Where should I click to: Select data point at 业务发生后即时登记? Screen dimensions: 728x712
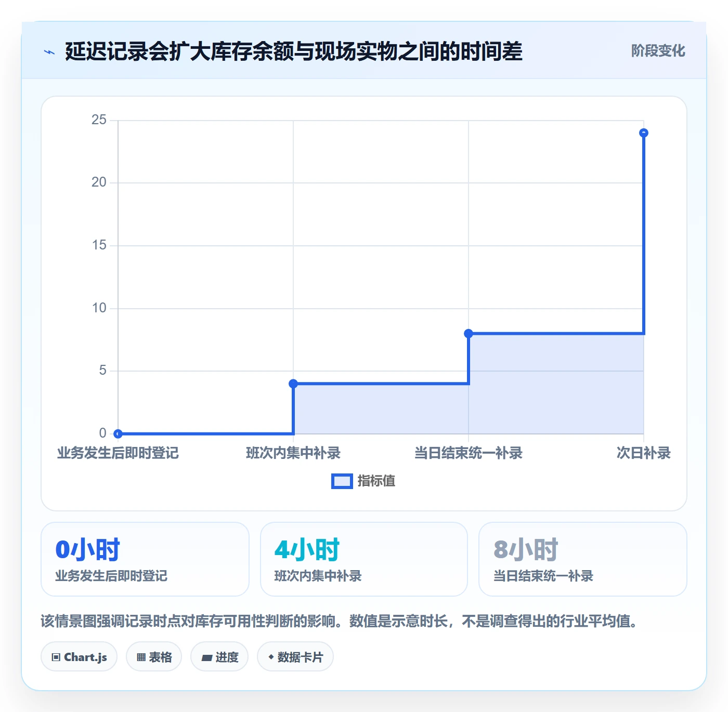pyautogui.click(x=118, y=433)
